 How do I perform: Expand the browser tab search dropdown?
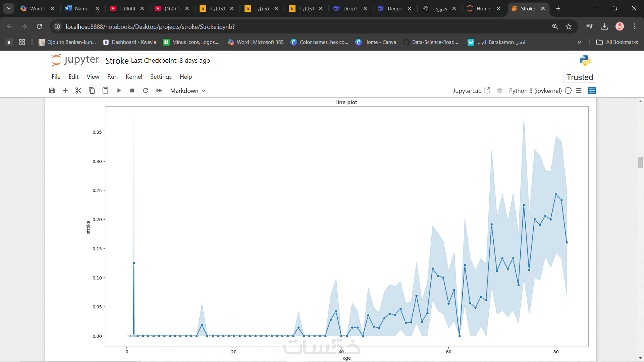click(8, 8)
